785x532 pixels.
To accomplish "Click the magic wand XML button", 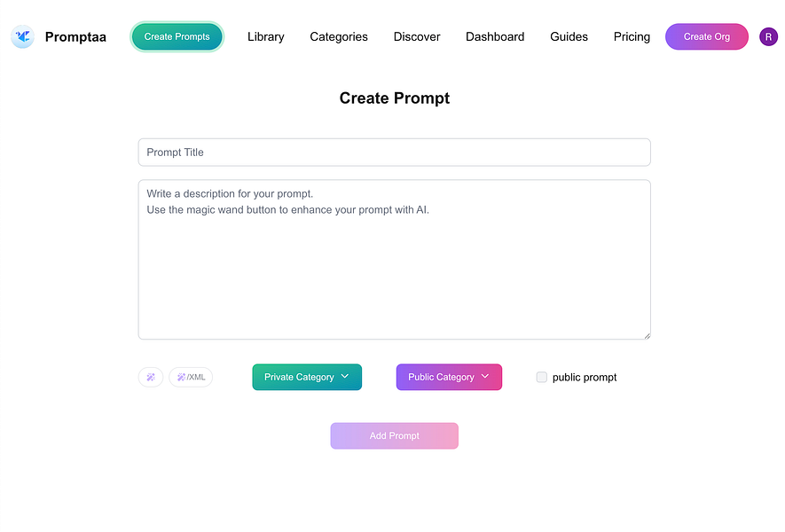I will 191,377.
